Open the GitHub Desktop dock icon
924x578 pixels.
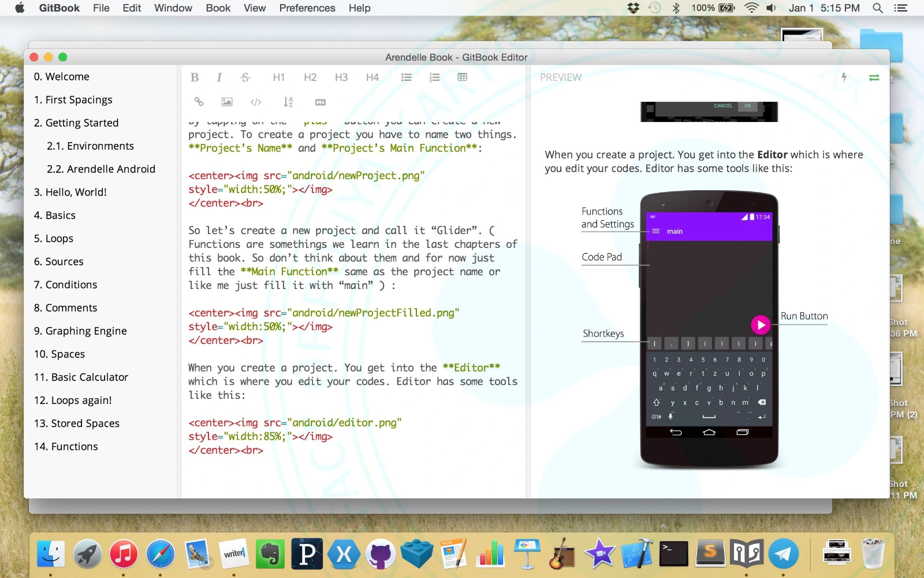380,554
